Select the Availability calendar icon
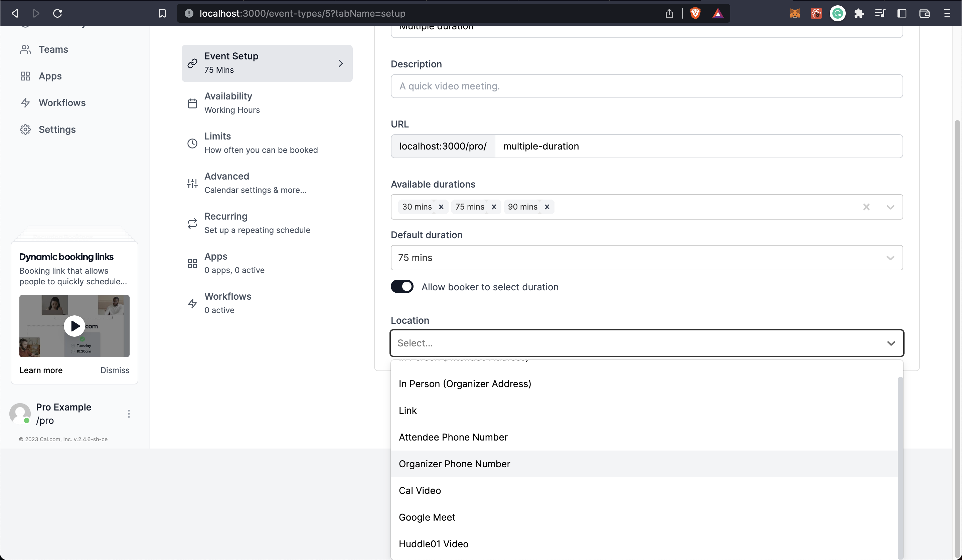Image resolution: width=962 pixels, height=560 pixels. (192, 103)
